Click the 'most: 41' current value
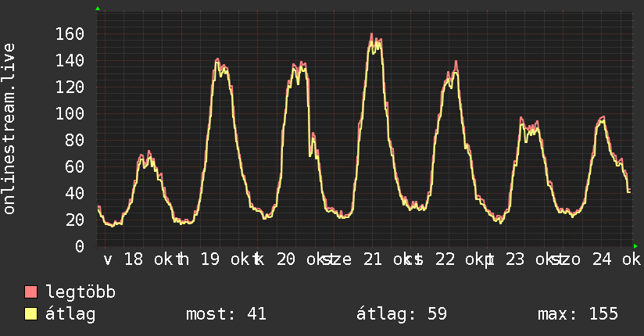644x336 pixels. [x=227, y=314]
